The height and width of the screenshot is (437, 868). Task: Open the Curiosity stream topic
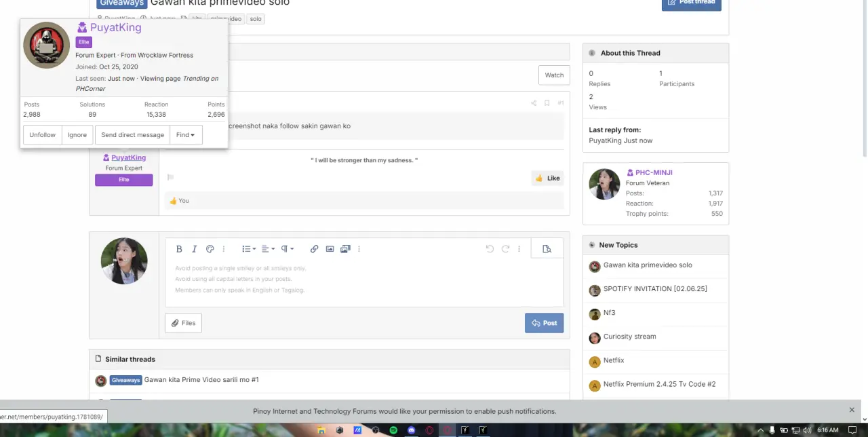629,337
